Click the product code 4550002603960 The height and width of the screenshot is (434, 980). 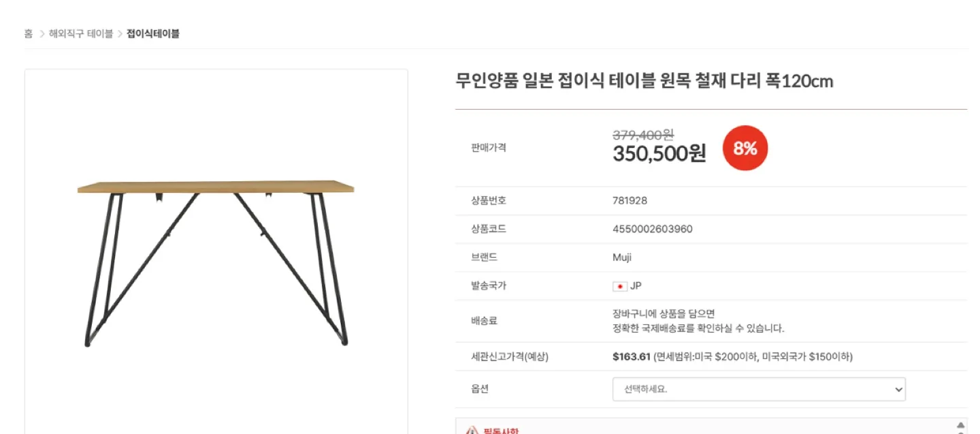pyautogui.click(x=652, y=230)
